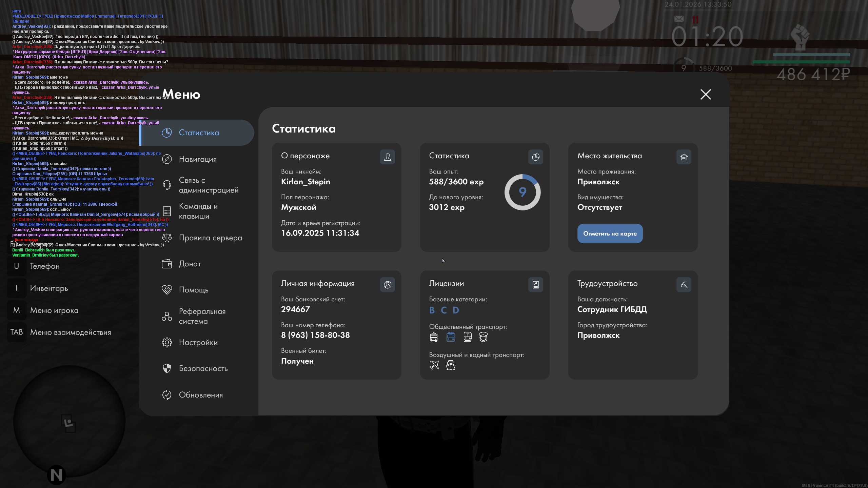Screen dimensions: 868x488
Task: Click the license document icon in Лицензии card
Action: pos(535,285)
